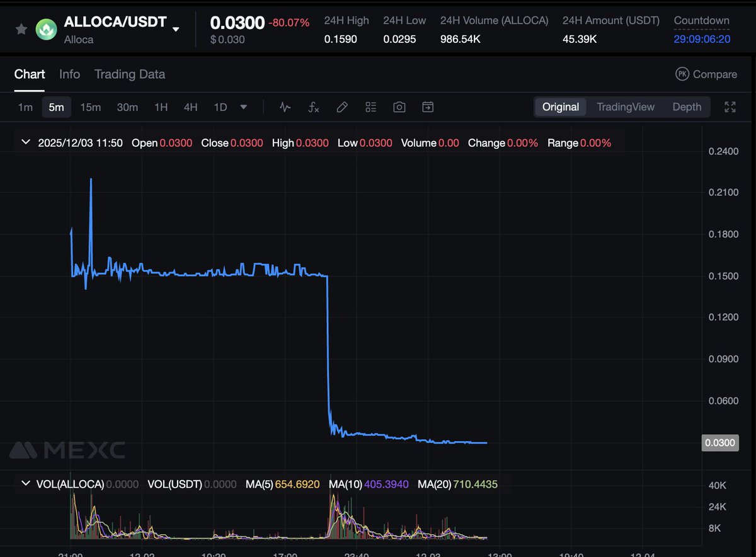
Task: Click the countdown timer 29:09:06:20
Action: point(702,39)
